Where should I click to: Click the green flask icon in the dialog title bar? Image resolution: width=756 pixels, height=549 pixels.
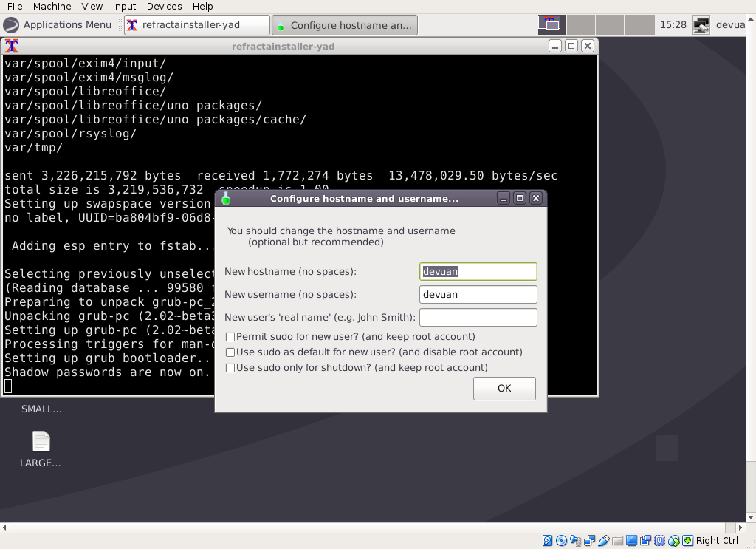[x=226, y=198]
